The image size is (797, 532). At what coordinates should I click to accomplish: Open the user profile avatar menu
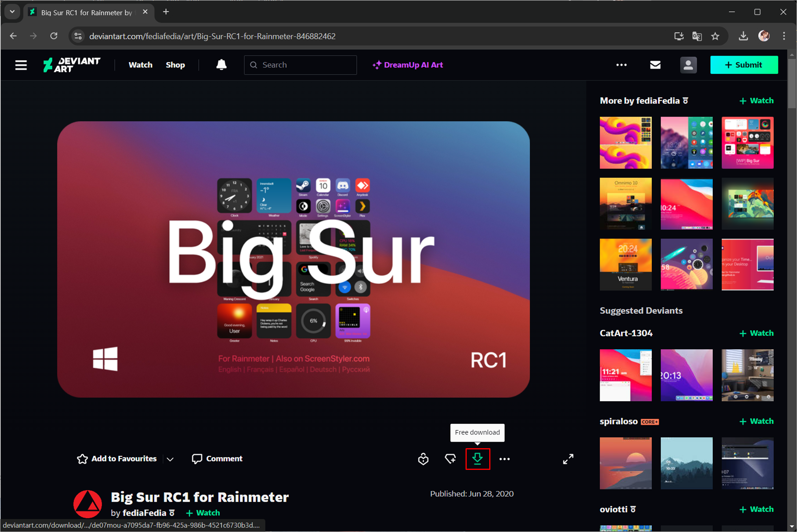pyautogui.click(x=688, y=65)
